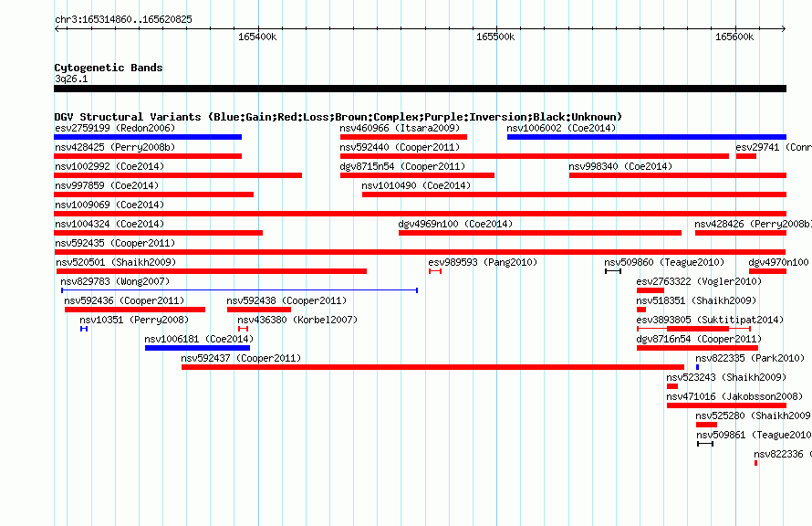
Task: Click the blue gain bar under esv2759199
Action: click(x=148, y=137)
